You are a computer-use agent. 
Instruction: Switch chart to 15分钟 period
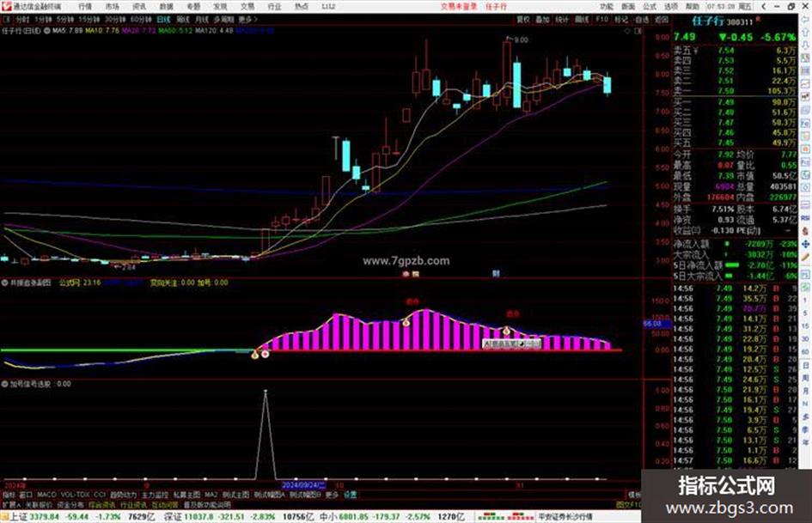tap(89, 19)
